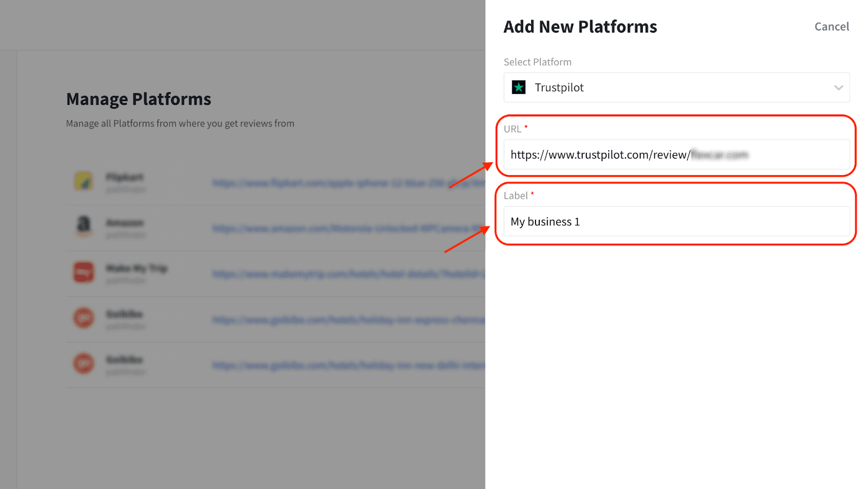Click the first Goibibo platform icon
The height and width of the screenshot is (489, 868).
pyautogui.click(x=84, y=317)
